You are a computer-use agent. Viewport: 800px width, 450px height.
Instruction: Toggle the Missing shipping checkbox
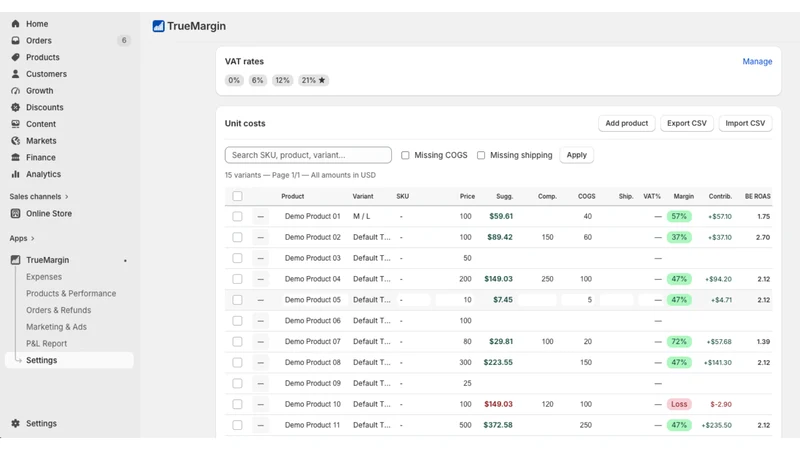click(481, 155)
